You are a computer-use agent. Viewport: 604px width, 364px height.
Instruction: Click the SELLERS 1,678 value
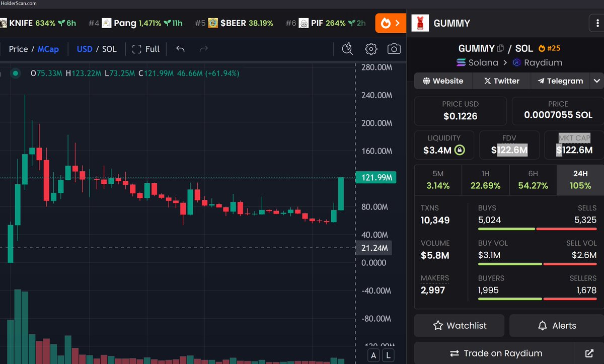(x=586, y=290)
